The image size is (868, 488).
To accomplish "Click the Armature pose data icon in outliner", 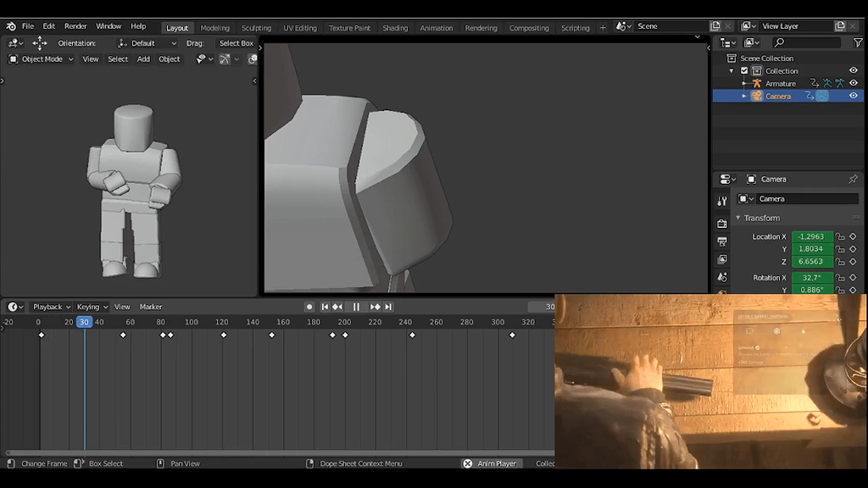I will click(827, 84).
